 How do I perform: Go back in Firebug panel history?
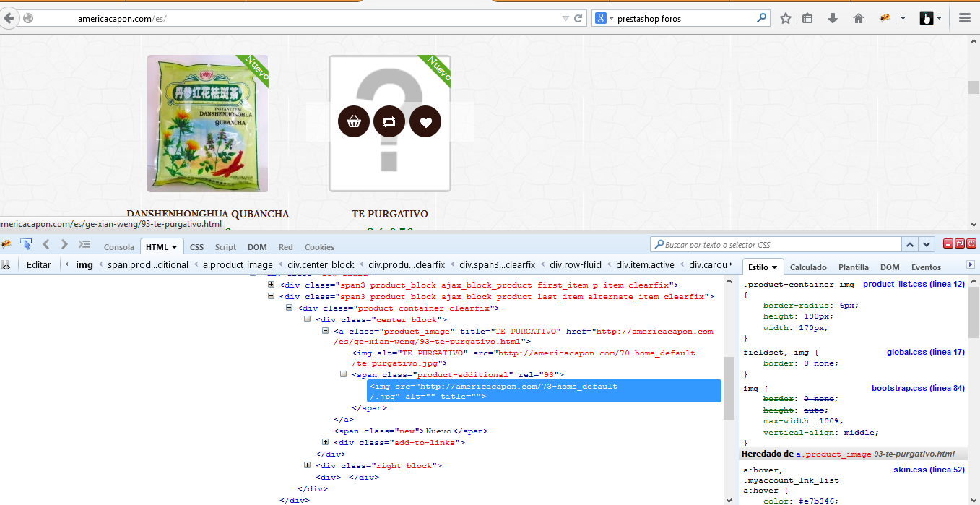click(45, 244)
